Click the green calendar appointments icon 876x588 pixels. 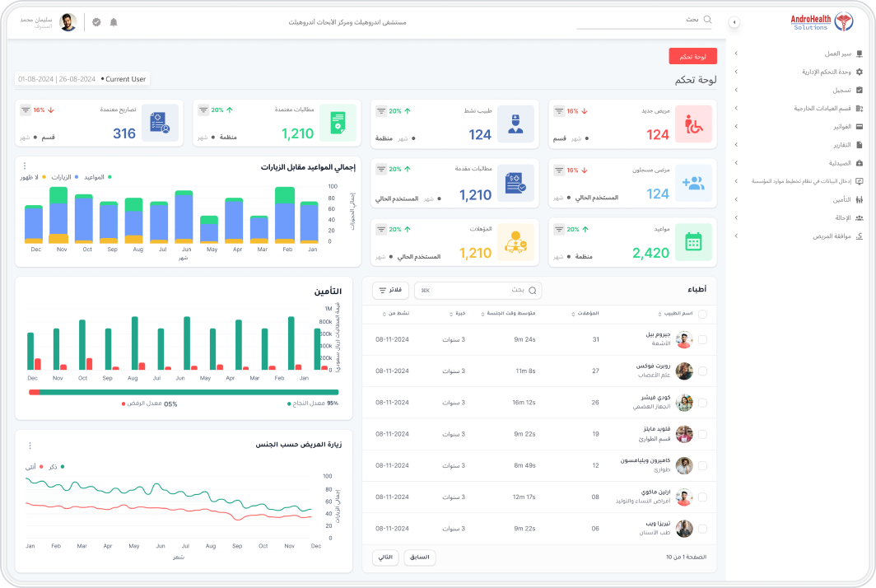(x=693, y=242)
